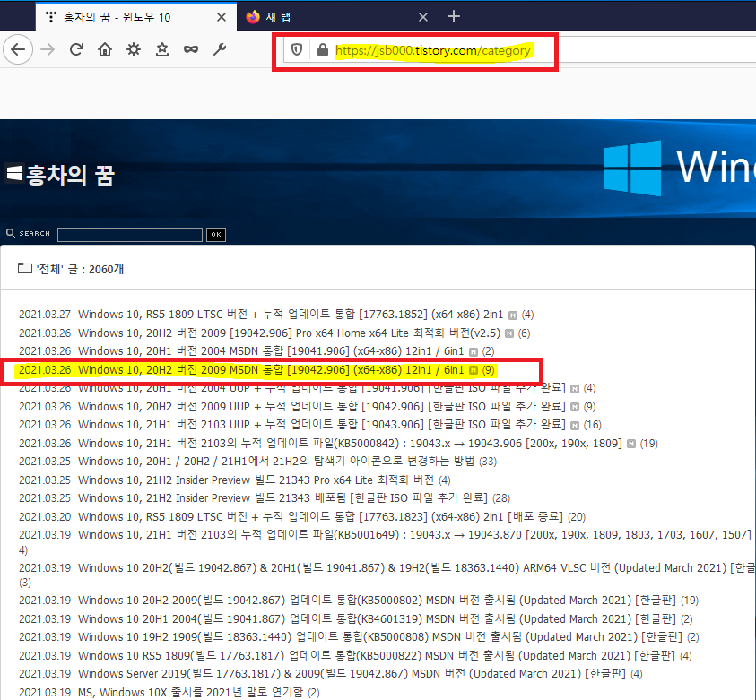Open 21H1 2103 UUP [19043.906] post
This screenshot has width=756, height=700.
(x=322, y=425)
